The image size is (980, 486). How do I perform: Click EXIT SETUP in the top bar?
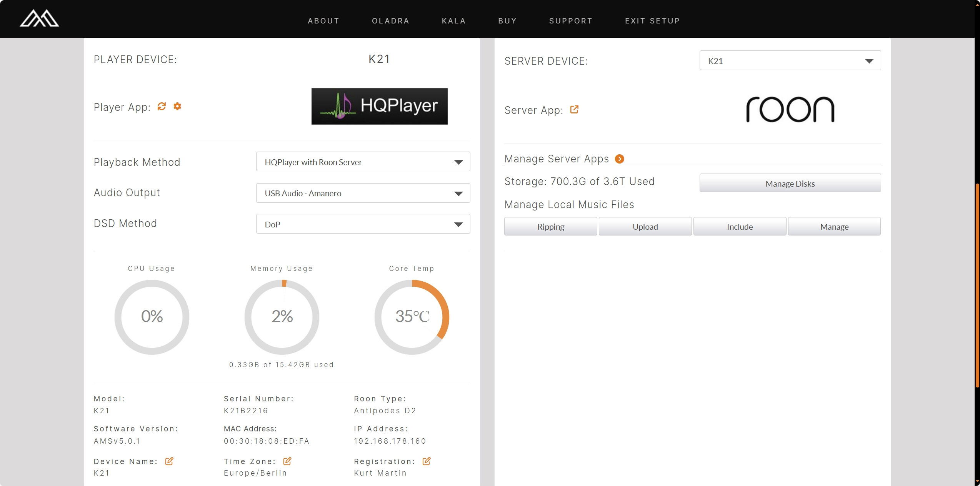pos(652,21)
